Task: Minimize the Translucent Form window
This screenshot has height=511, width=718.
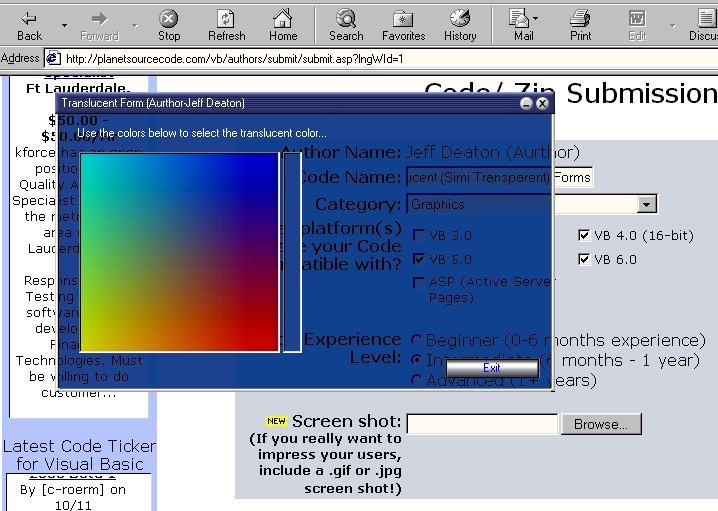Action: point(526,103)
